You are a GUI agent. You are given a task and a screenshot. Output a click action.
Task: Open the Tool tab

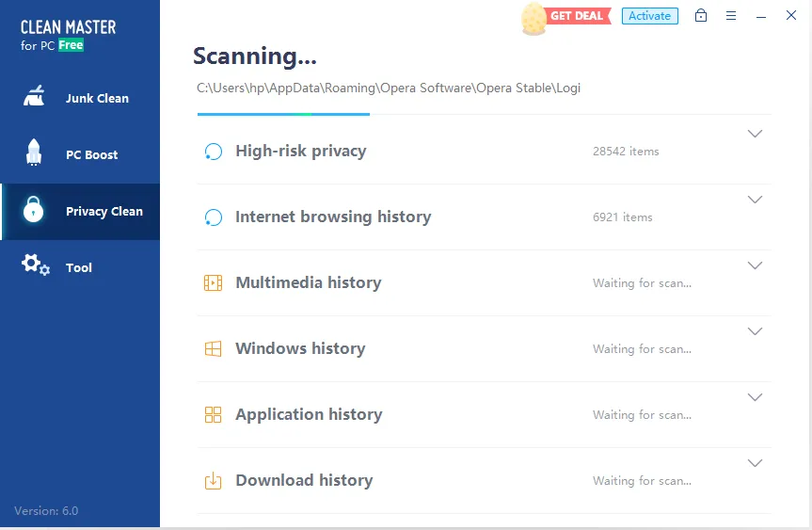point(80,268)
